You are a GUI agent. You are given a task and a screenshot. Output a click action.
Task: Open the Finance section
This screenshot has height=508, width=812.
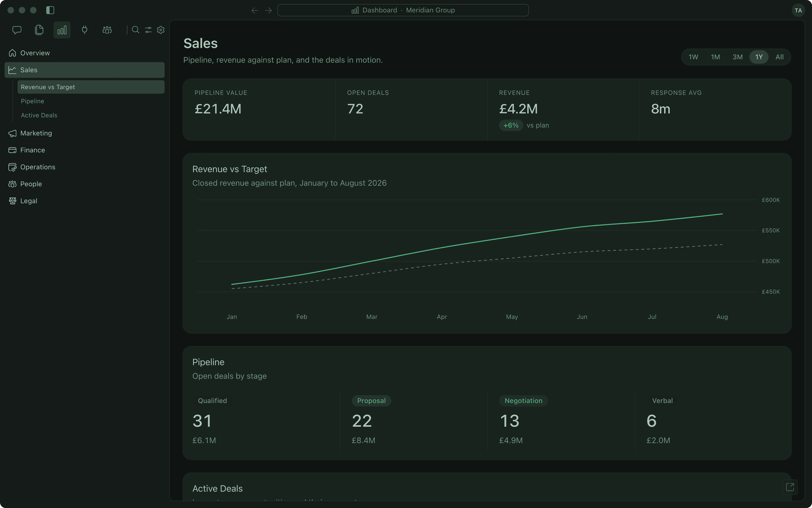coord(85,150)
